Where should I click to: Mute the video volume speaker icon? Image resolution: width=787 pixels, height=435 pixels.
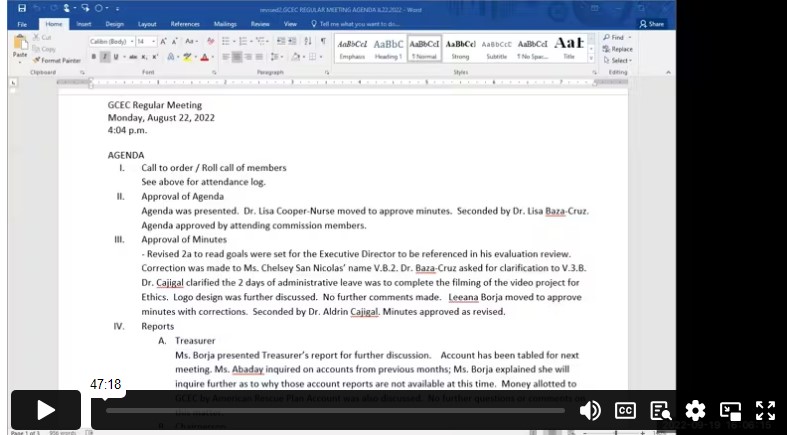[590, 410]
